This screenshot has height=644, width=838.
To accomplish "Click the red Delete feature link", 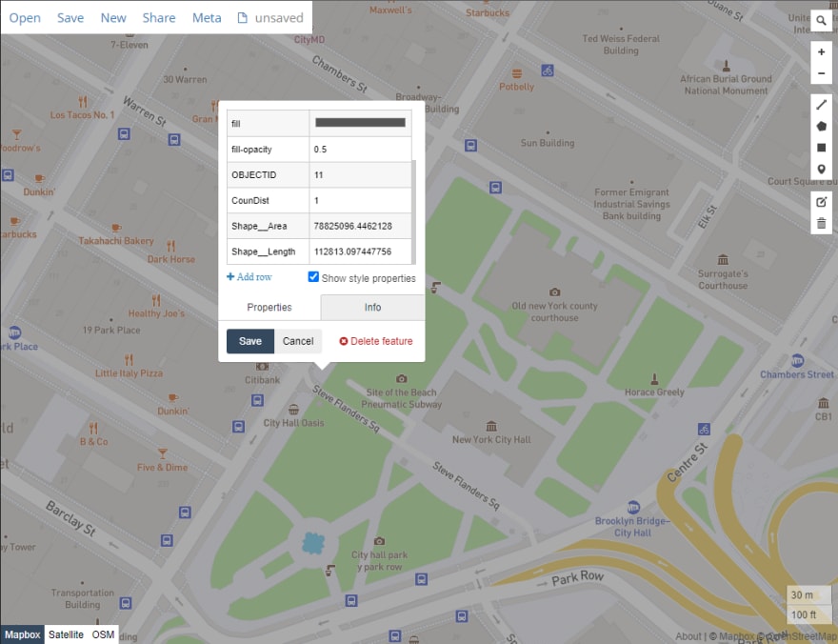I will (376, 341).
